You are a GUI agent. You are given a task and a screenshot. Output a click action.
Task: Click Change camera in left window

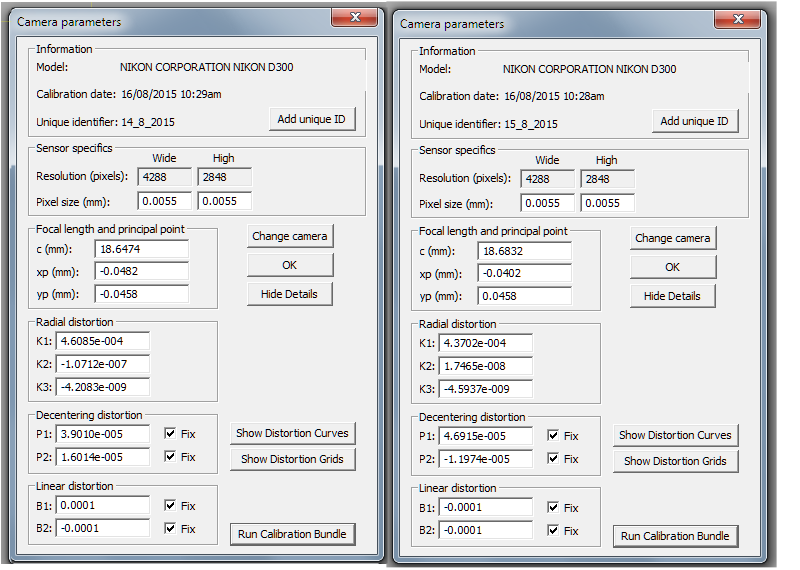coord(290,236)
